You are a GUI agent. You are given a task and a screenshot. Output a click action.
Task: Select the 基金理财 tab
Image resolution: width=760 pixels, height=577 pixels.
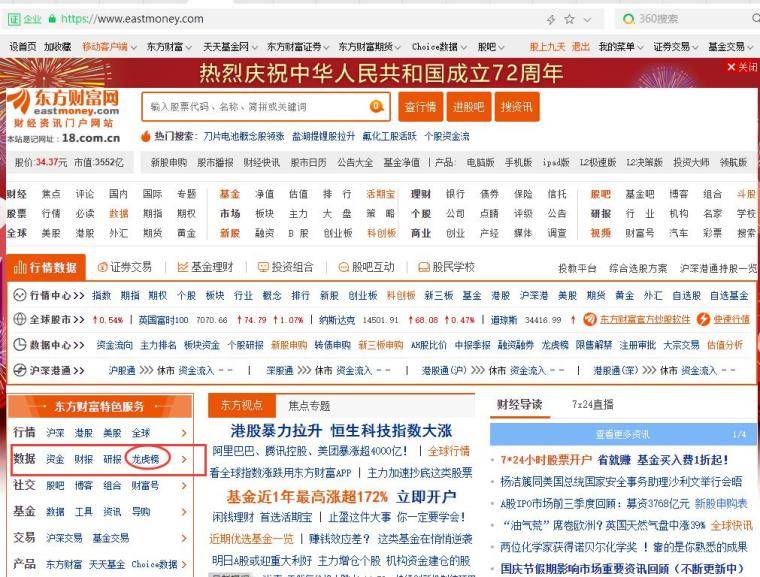coord(206,267)
